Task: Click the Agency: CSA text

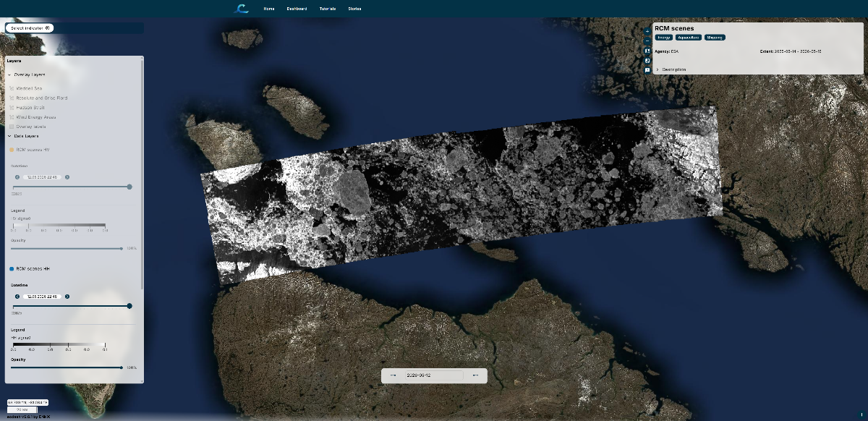Action: coord(667,51)
